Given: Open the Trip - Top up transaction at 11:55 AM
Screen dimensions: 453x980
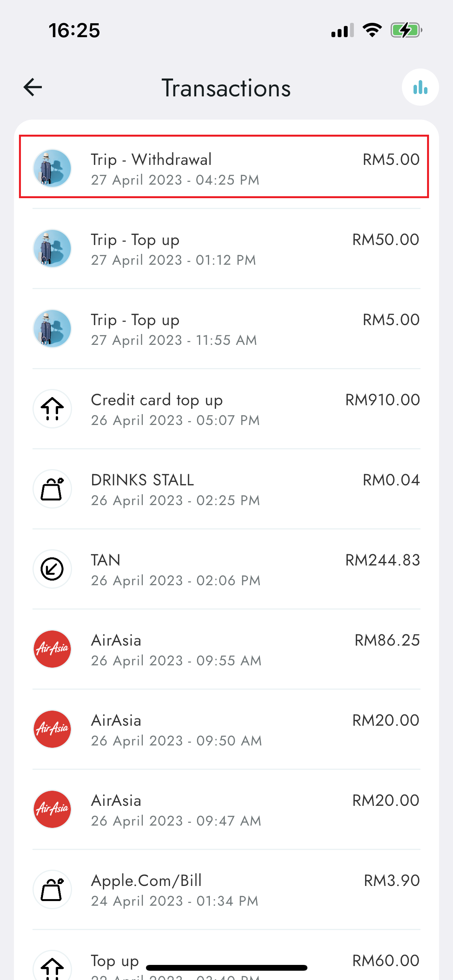Looking at the screenshot, I should tap(226, 329).
